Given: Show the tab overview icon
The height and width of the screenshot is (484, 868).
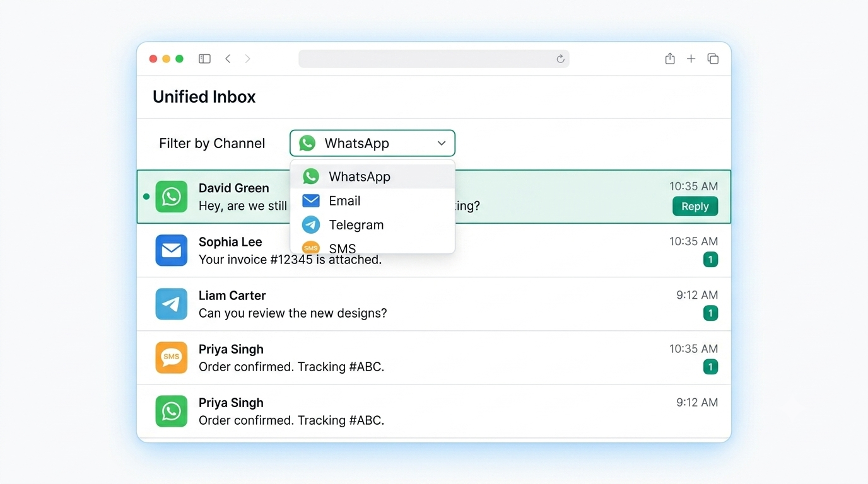Looking at the screenshot, I should click(x=713, y=59).
